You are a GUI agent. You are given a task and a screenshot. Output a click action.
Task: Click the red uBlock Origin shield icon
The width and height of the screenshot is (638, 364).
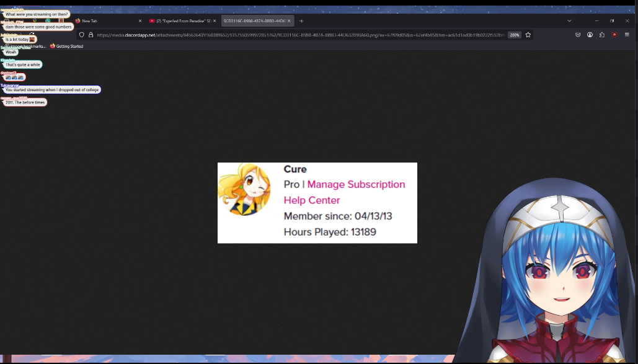point(614,35)
